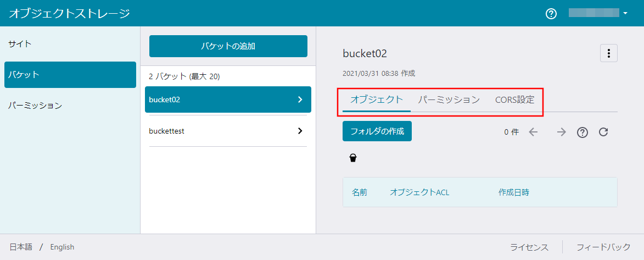Select サイト in the left sidebar

(20, 43)
